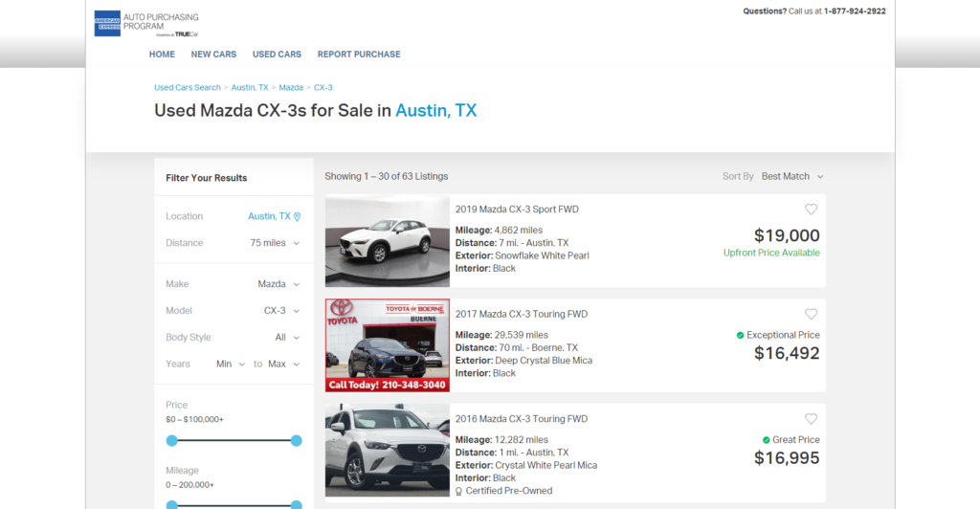This screenshot has height=509, width=980.
Task: Open the Distance 75 miles dropdown
Action: pos(275,243)
